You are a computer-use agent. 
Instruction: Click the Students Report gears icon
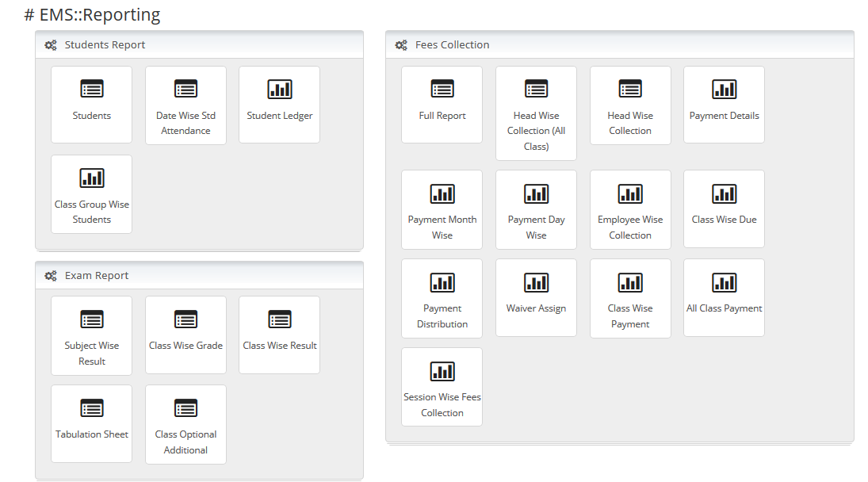[51, 45]
